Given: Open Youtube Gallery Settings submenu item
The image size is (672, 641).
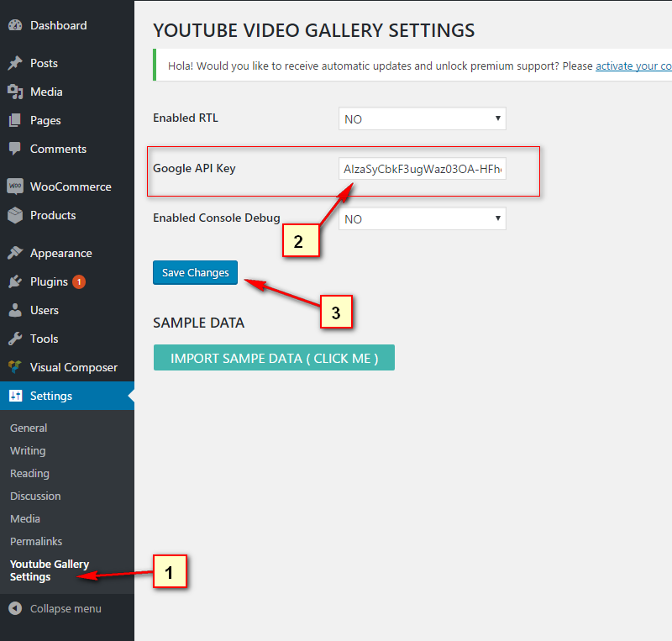Looking at the screenshot, I should click(x=49, y=570).
